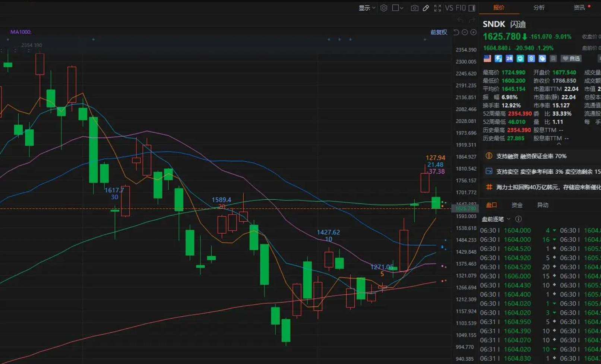Click the 24-hour trading badge icon
This screenshot has height=364, width=601.
(x=509, y=58)
